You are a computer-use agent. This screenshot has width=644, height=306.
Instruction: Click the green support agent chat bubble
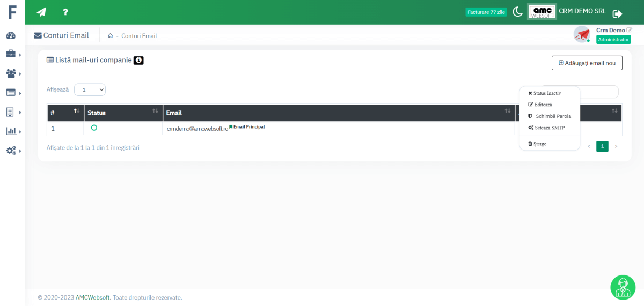[x=623, y=287]
